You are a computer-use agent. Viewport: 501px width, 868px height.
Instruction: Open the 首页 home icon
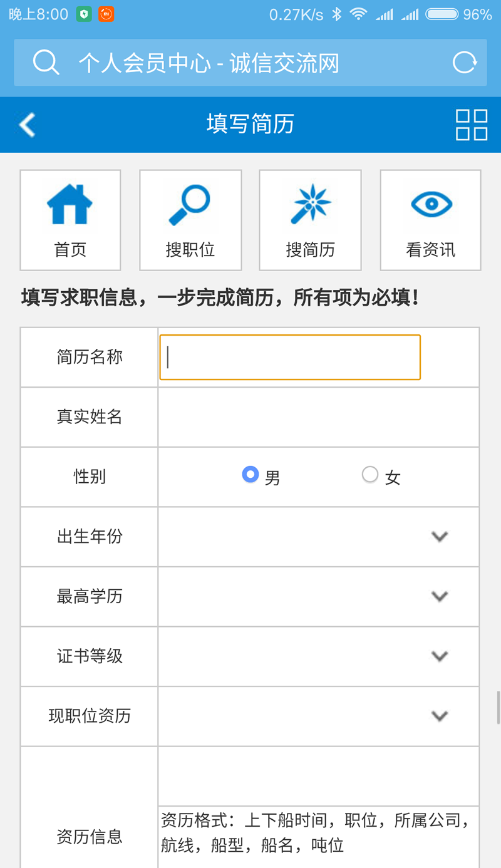click(70, 204)
